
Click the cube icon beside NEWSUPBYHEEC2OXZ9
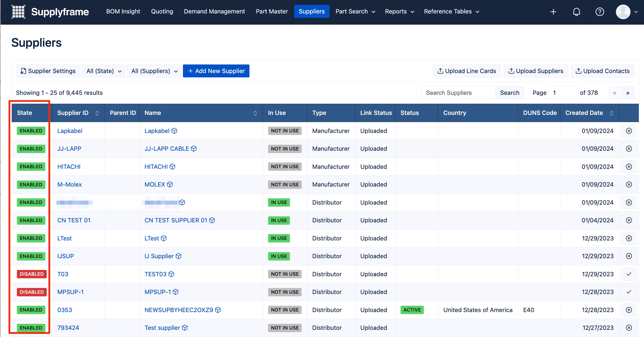coord(218,310)
